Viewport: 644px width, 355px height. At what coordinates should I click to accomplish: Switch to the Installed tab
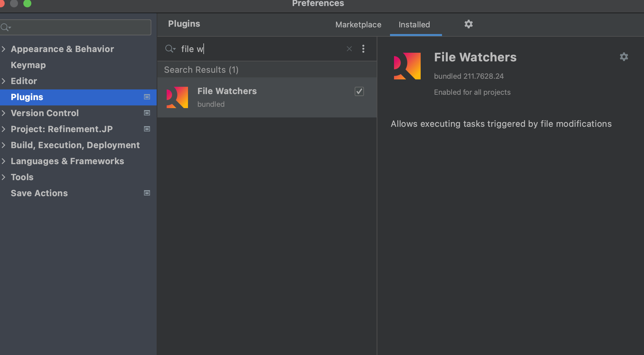click(x=414, y=25)
